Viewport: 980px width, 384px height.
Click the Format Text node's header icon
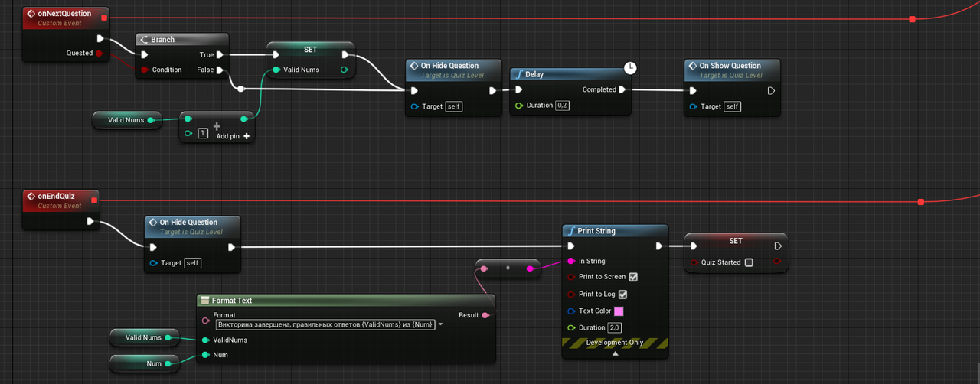pos(204,301)
